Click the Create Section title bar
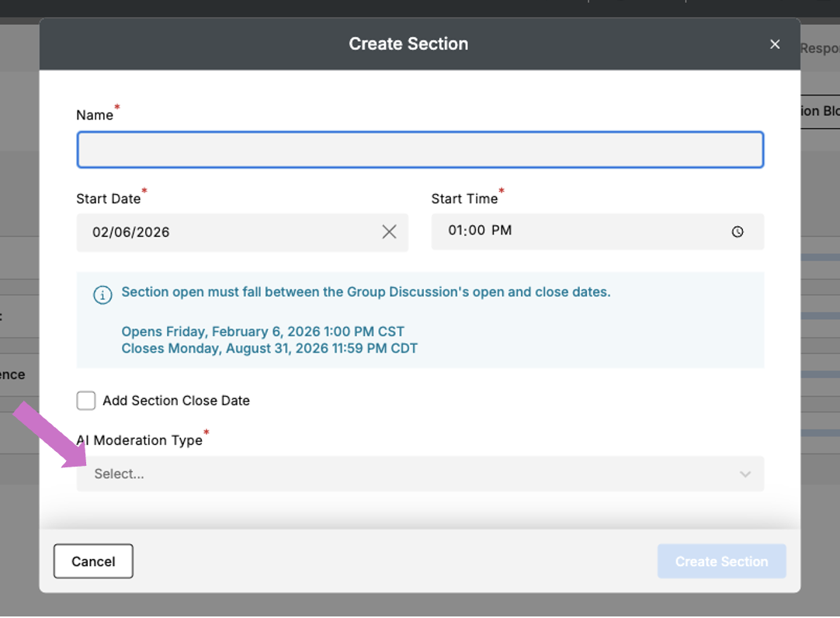Screen dimensions: 840x618 (408, 43)
